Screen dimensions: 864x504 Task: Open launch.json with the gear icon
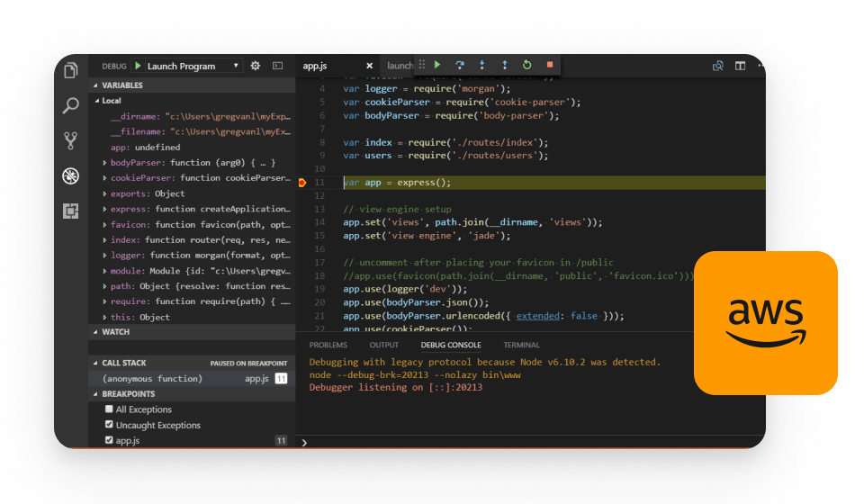point(255,66)
